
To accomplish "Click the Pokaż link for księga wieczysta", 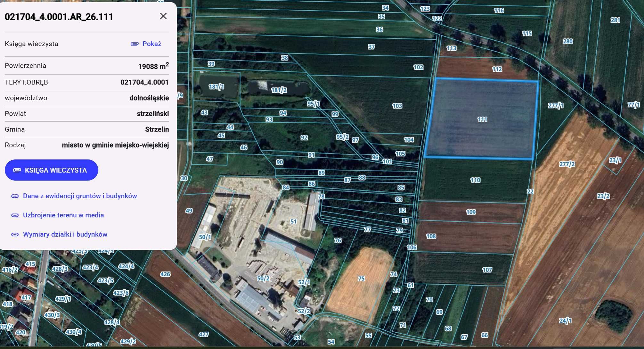I will [152, 44].
